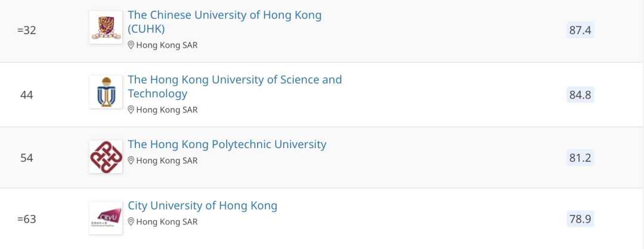Open City University of Hong Kong link
This screenshot has width=644, height=249.
tap(203, 206)
